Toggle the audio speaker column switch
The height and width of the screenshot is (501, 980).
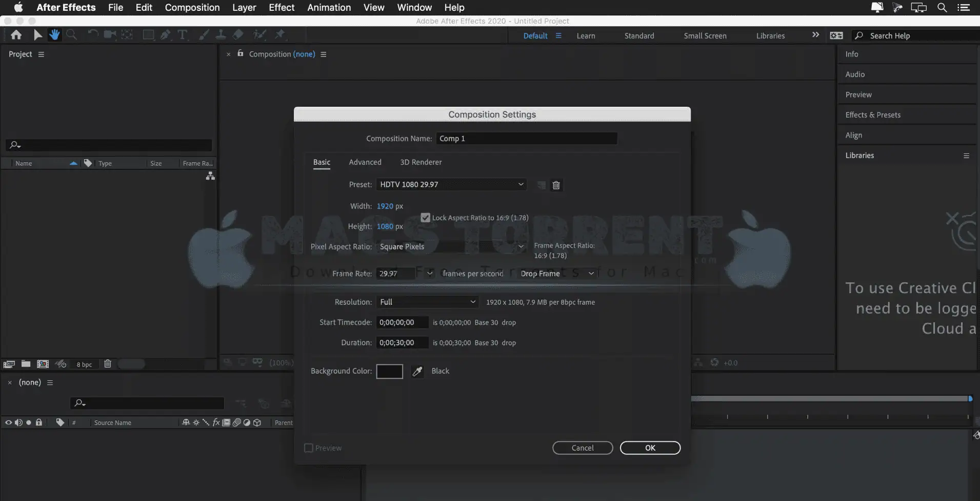click(18, 422)
